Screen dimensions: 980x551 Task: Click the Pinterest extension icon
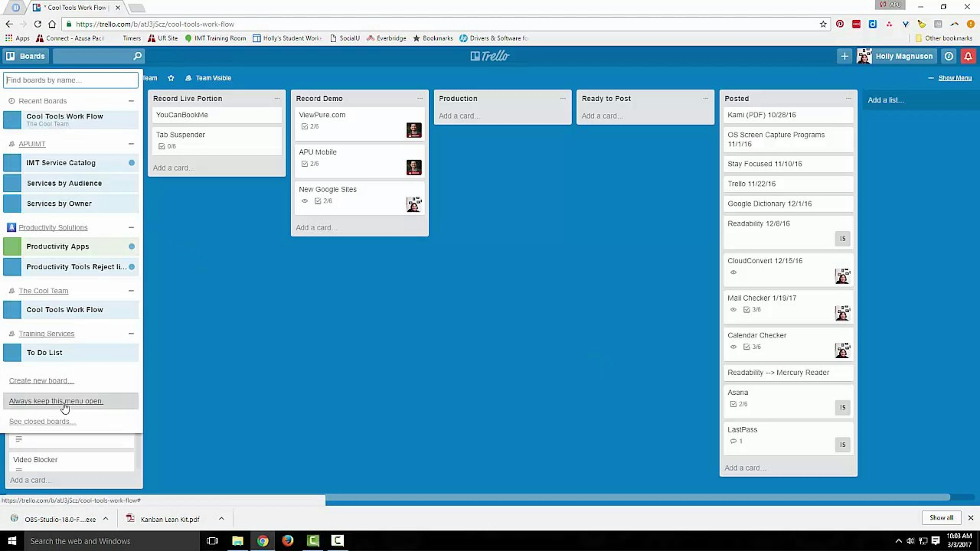click(x=840, y=24)
